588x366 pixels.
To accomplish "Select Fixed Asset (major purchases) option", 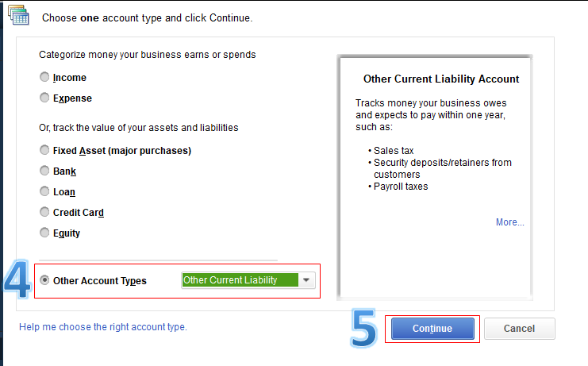I will [x=44, y=151].
